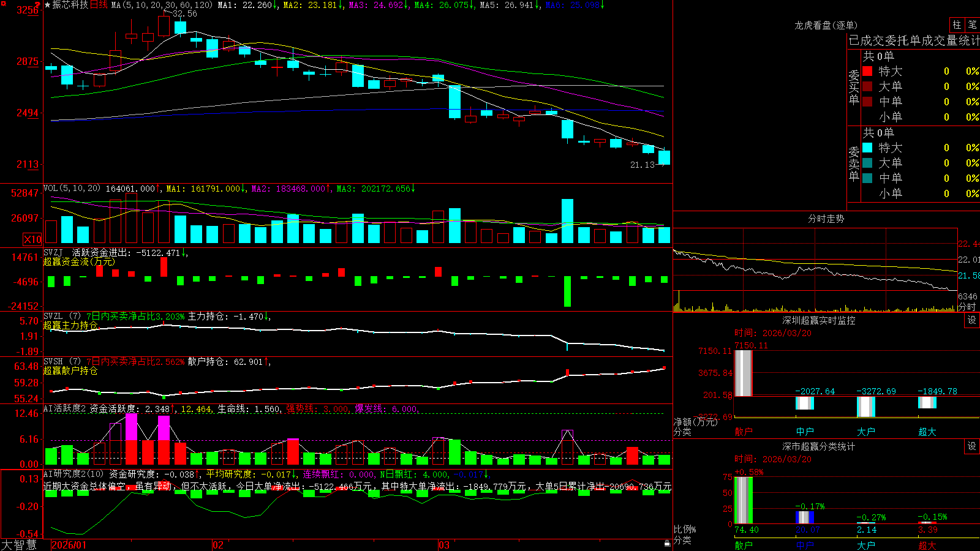Click the 大智慧 logo text at bottom-left
980x551 pixels.
click(19, 544)
